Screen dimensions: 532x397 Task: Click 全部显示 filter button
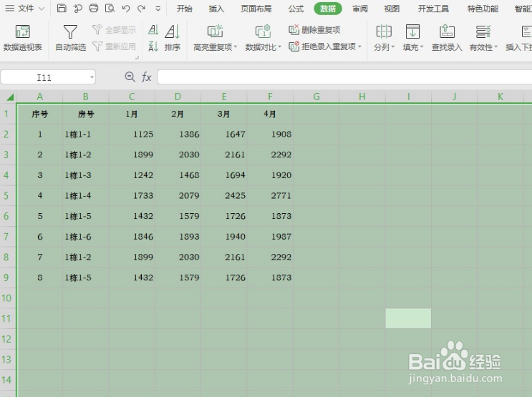(x=114, y=30)
